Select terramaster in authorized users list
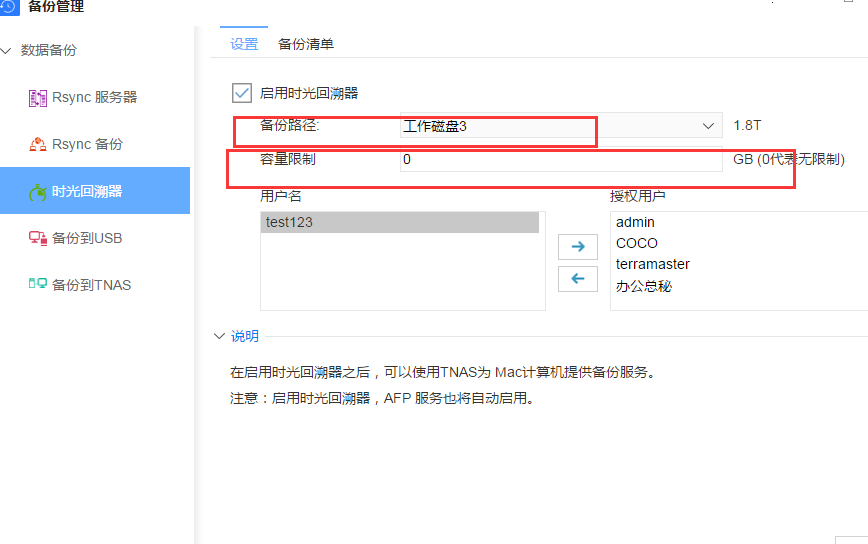Screen dimensions: 868x544 652,265
